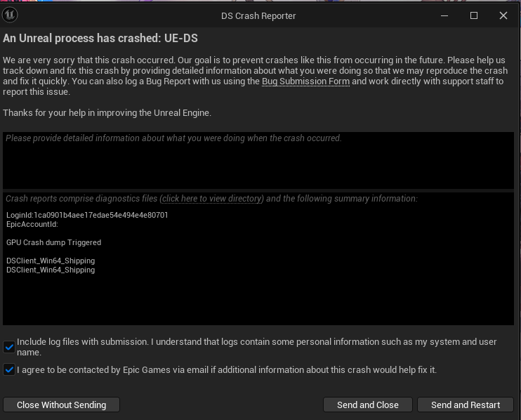Maximize the crash reporter window
This screenshot has height=420, width=521.
(x=474, y=15)
